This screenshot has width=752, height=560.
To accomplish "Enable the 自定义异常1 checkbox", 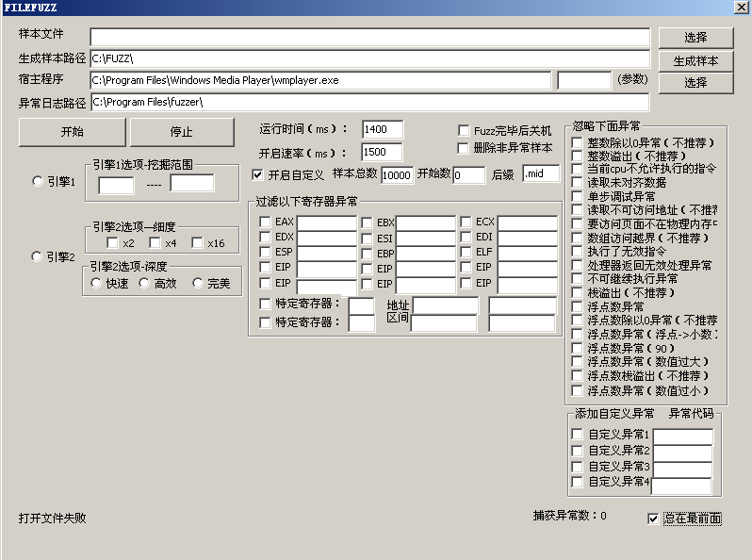I will (577, 435).
